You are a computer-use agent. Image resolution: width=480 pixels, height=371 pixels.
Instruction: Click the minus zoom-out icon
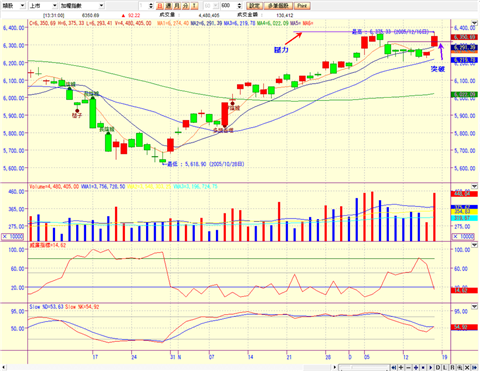click(408, 367)
